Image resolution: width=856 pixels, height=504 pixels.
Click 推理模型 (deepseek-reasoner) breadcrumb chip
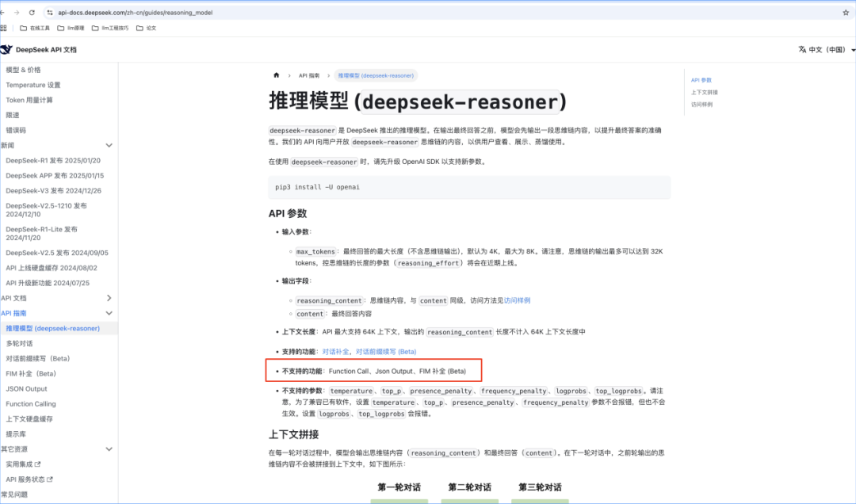pos(376,76)
